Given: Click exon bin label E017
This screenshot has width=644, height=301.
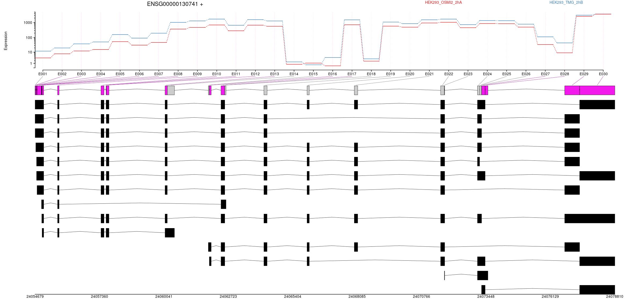Looking at the screenshot, I should point(352,74).
